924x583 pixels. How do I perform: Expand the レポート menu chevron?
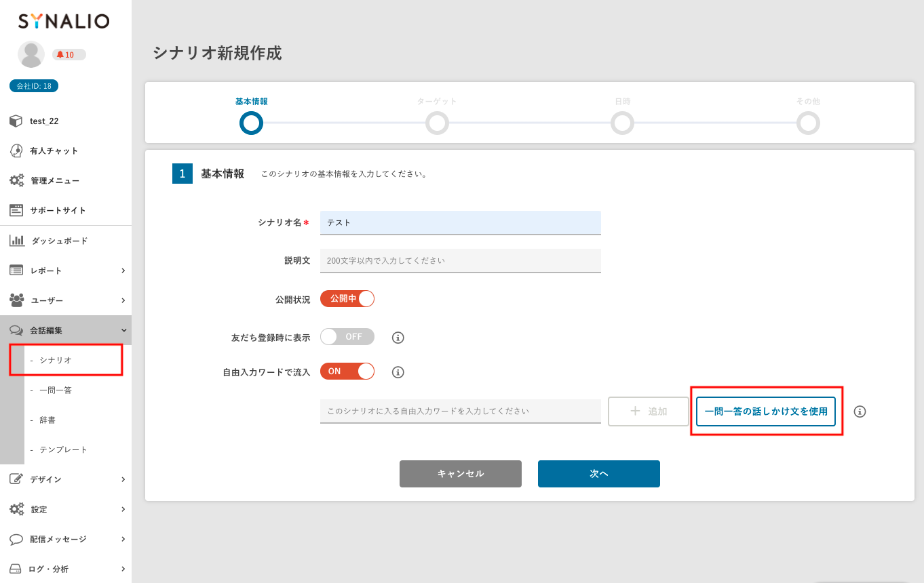(123, 270)
